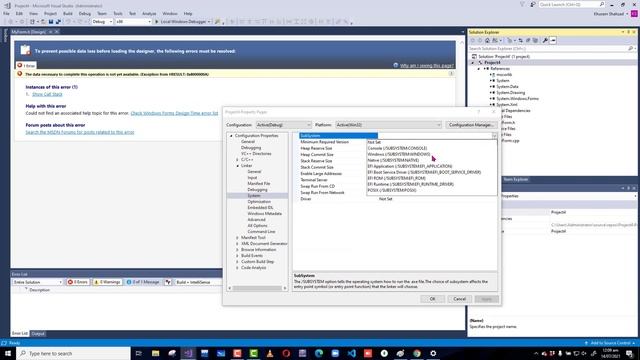Open the x86 platform dropdown in toolbar
640x360 pixels.
[133, 22]
